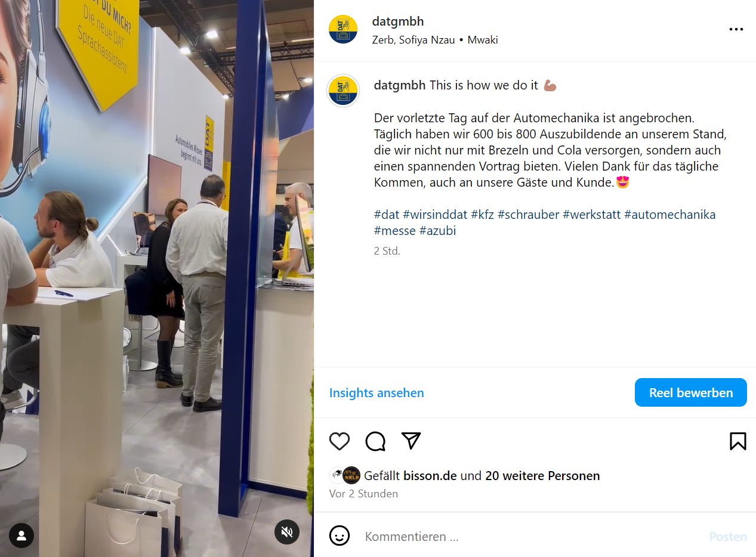Open bisson.de profile from likes
The width and height of the screenshot is (756, 557).
(430, 476)
